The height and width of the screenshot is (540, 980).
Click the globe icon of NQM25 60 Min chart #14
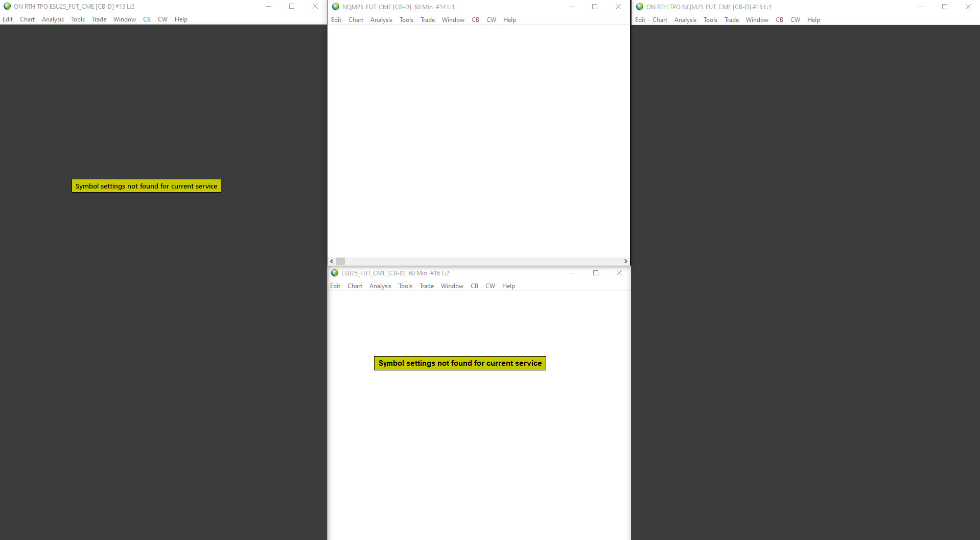pyautogui.click(x=336, y=7)
